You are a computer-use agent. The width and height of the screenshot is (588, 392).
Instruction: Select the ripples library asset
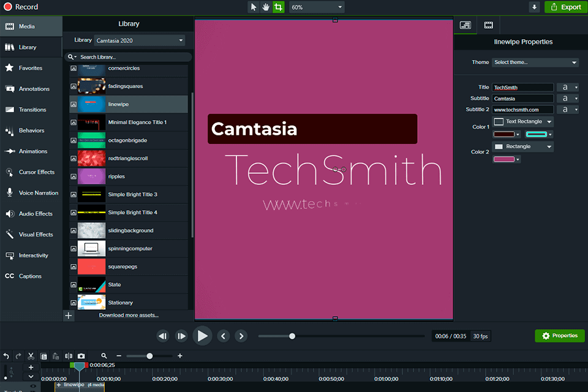[129, 176]
